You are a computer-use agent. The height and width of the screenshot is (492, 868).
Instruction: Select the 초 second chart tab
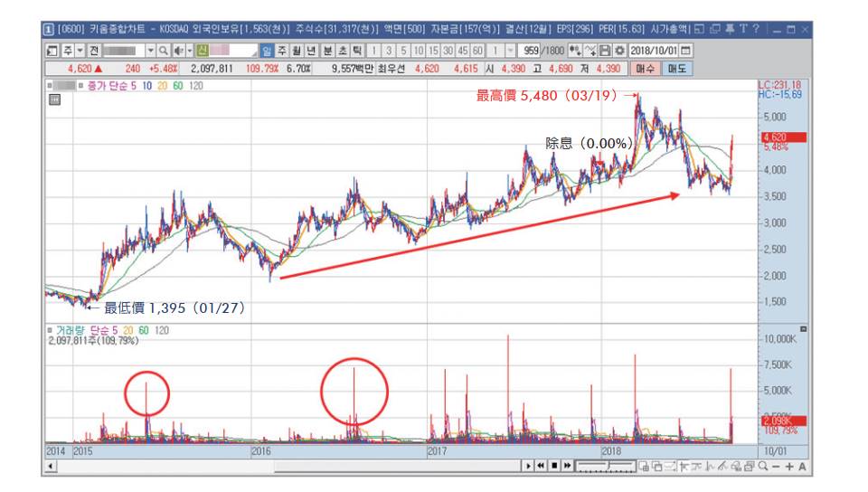tap(343, 51)
